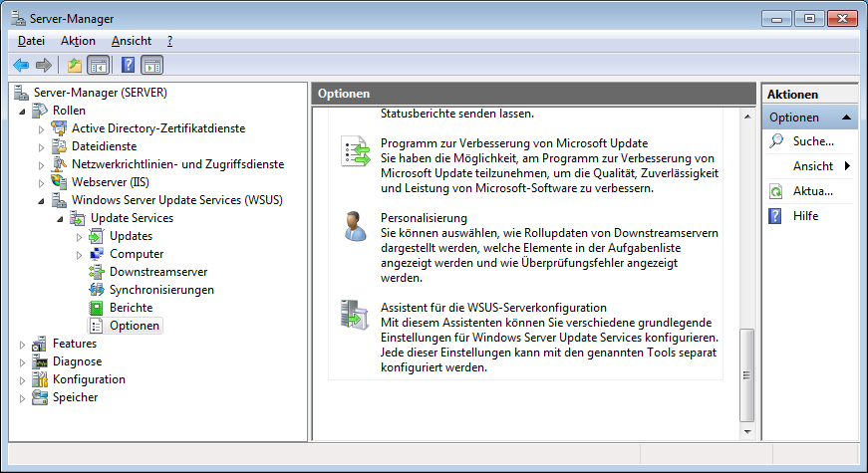This screenshot has width=868, height=473.
Task: Click the Suche... action label
Action: point(813,141)
